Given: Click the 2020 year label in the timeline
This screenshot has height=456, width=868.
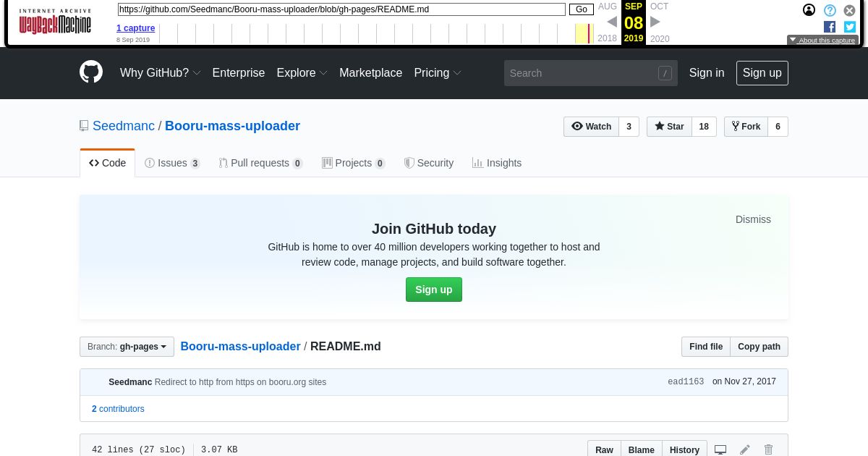Looking at the screenshot, I should pyautogui.click(x=660, y=39).
